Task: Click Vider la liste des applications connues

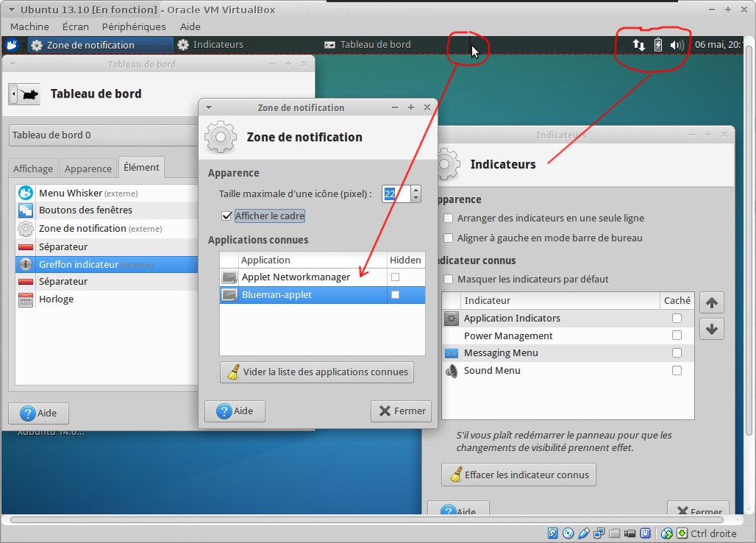Action: [x=316, y=372]
